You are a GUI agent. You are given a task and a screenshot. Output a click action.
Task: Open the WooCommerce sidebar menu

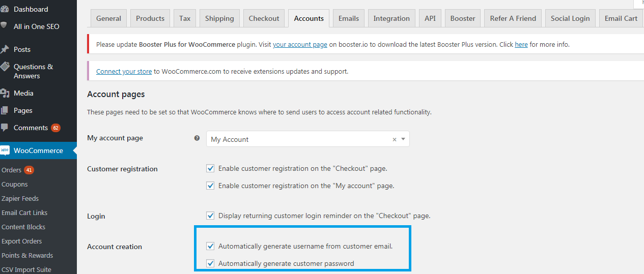click(38, 150)
